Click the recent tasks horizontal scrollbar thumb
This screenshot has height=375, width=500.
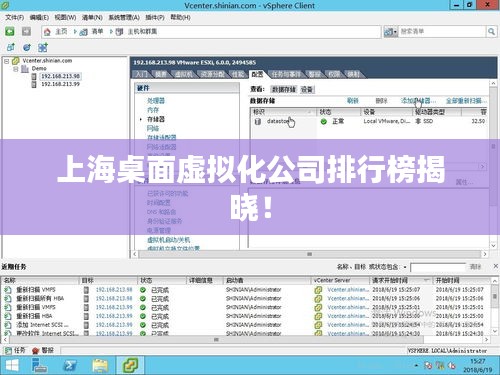tap(216, 340)
